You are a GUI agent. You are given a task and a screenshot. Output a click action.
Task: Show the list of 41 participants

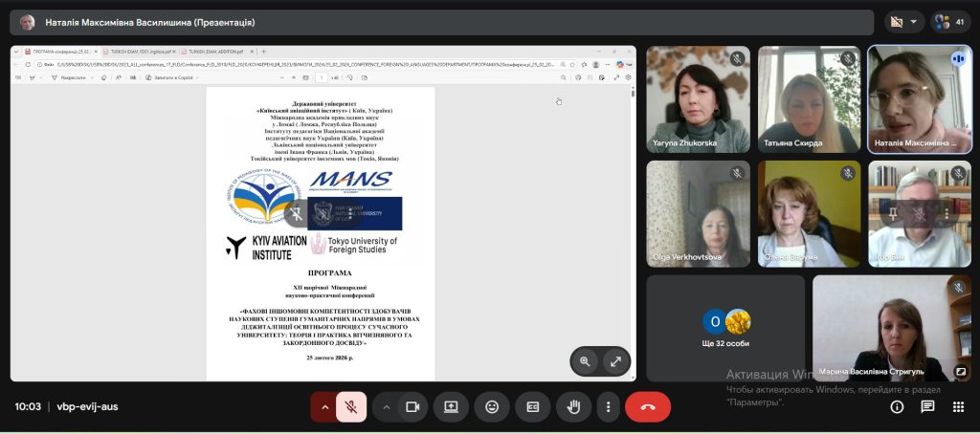[950, 23]
